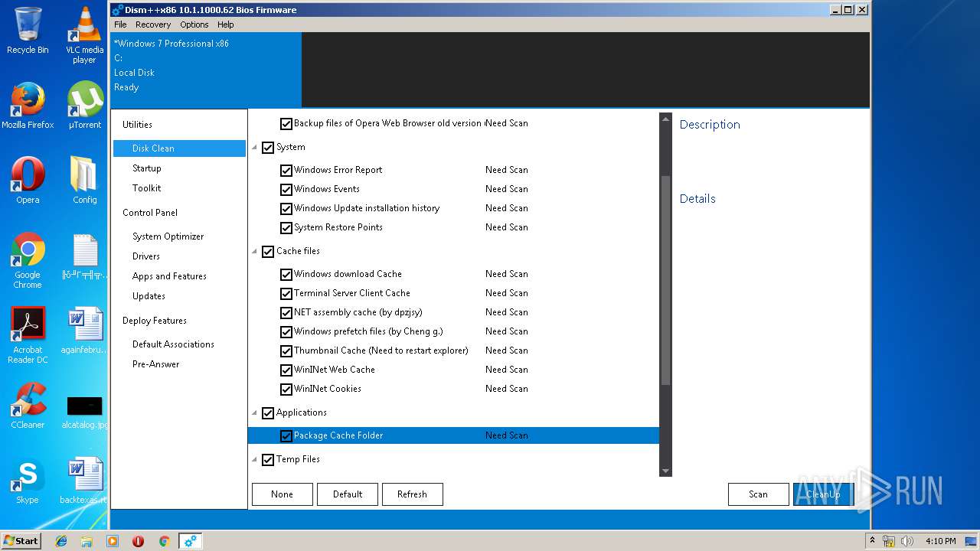This screenshot has height=551, width=980.
Task: Collapse the Cache files group arrow
Action: (x=255, y=251)
